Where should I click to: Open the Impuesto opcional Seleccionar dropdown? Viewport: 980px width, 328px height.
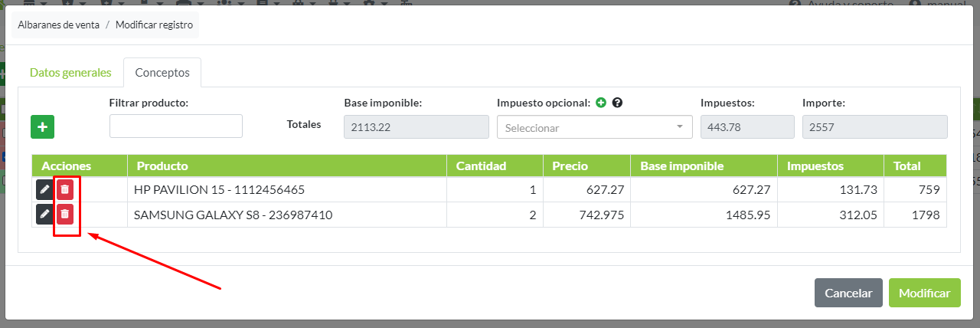click(594, 128)
